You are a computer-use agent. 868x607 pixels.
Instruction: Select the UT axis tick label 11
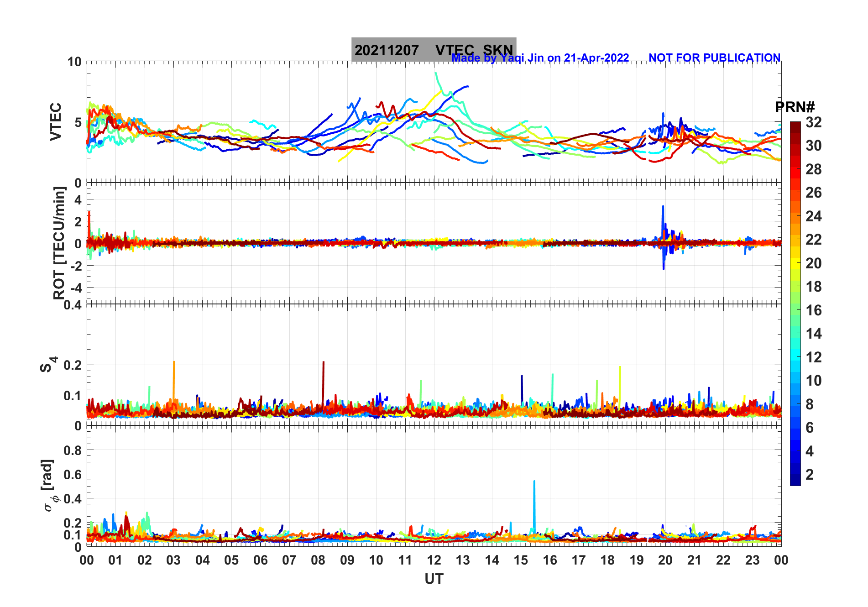coord(405,560)
